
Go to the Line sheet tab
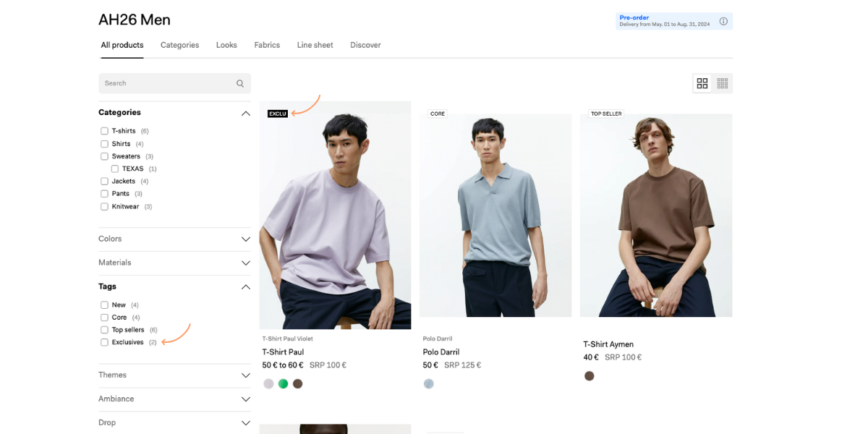315,45
